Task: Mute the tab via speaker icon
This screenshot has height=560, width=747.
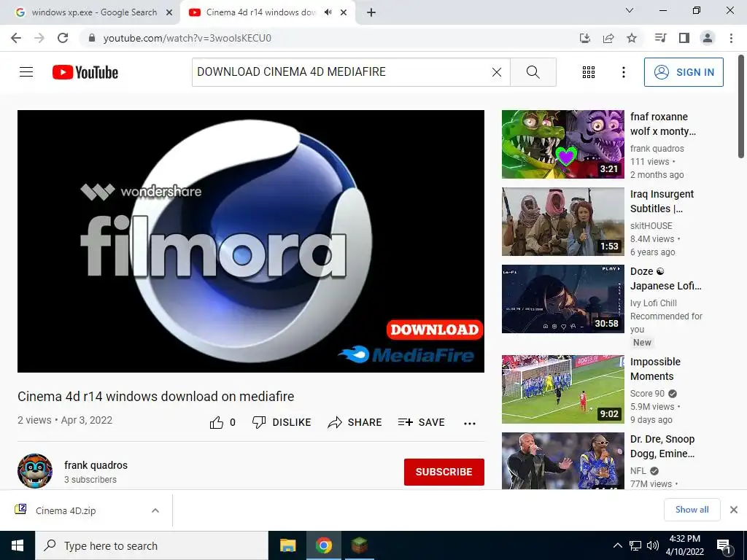Action: pyautogui.click(x=328, y=12)
